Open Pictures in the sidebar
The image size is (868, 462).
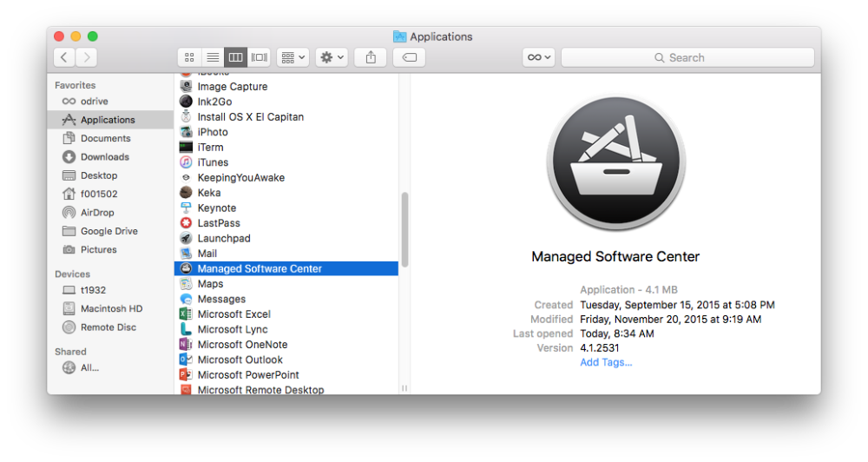[110, 249]
